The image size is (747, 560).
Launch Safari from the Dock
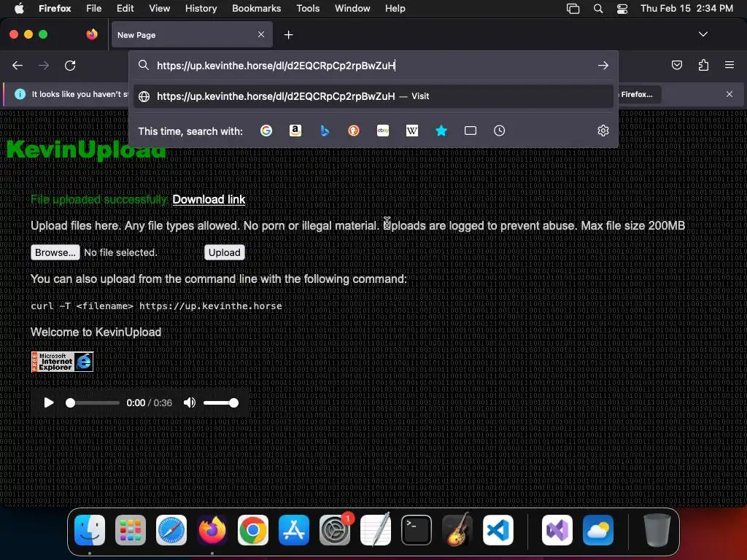pos(171,530)
